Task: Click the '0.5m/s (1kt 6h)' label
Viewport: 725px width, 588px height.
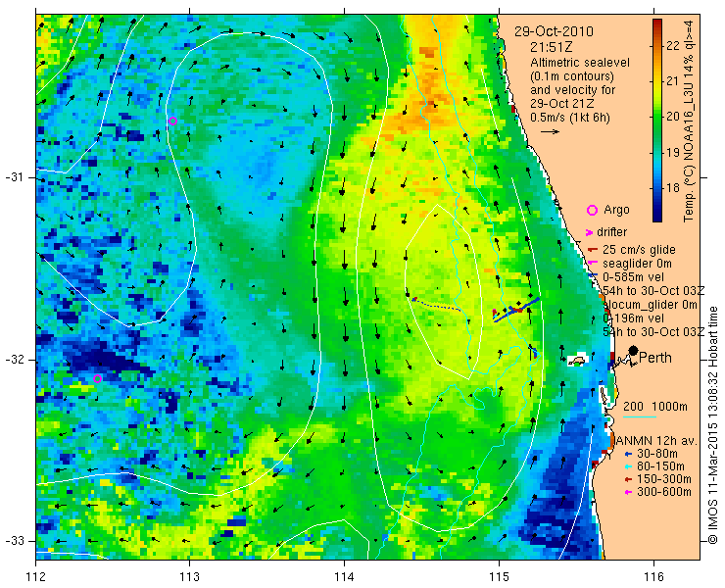Action: (x=570, y=118)
